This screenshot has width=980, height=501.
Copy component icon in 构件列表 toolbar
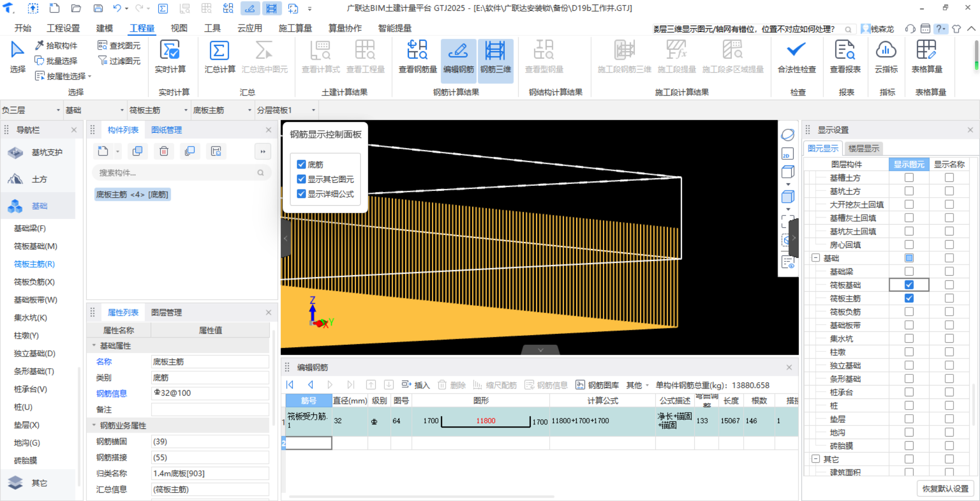[x=137, y=151]
